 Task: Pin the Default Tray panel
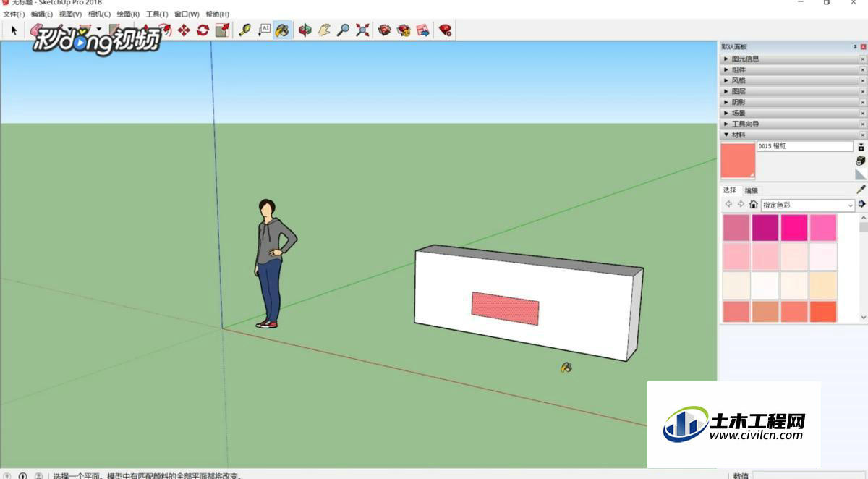coord(854,47)
